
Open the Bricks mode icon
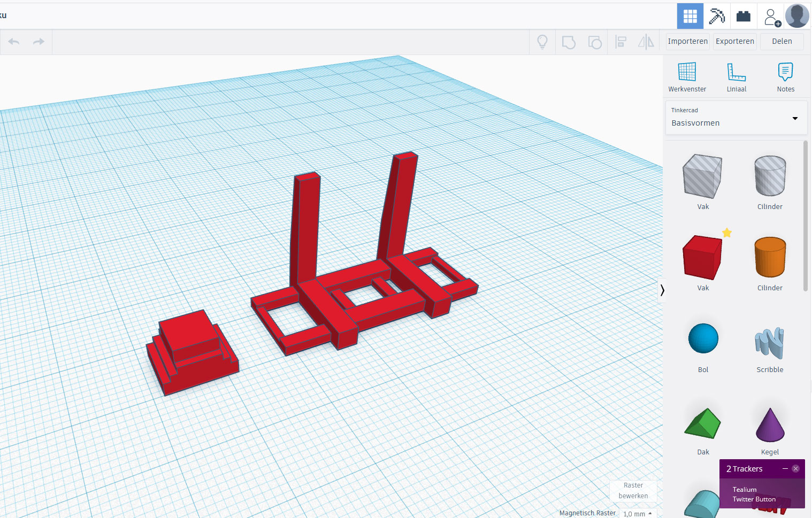(744, 16)
